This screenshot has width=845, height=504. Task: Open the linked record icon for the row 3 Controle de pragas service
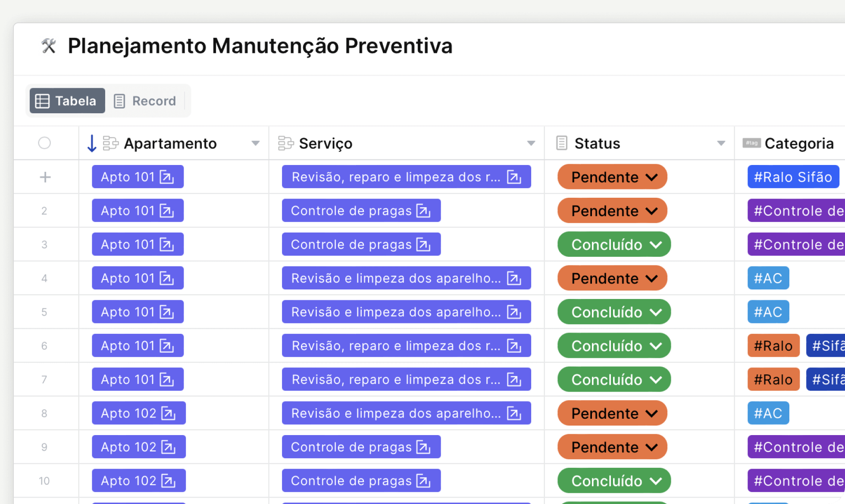[x=423, y=245]
